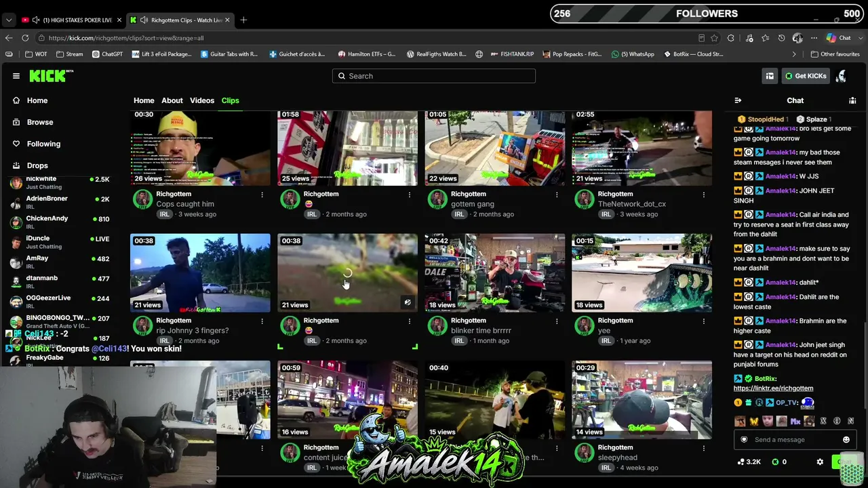Click the browser address bar URL

point(126,38)
